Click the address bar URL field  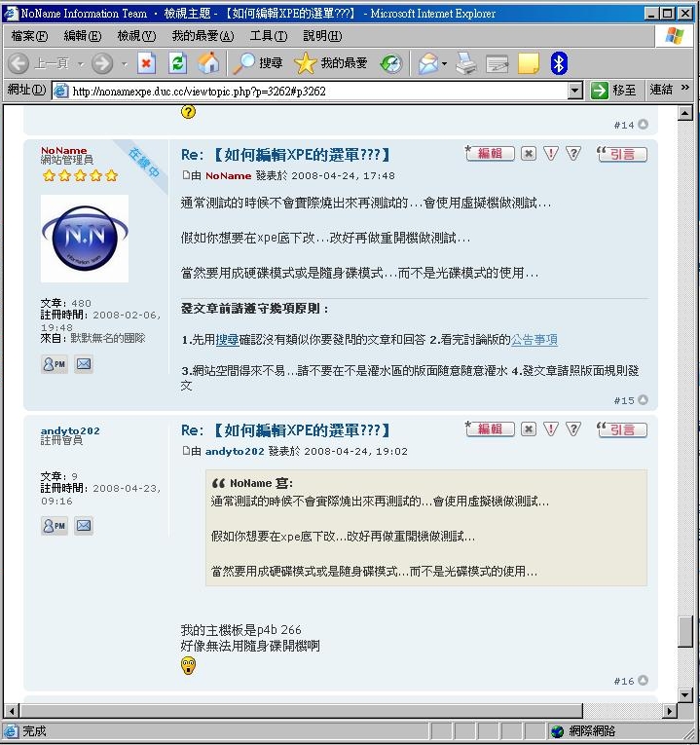tap(312, 91)
